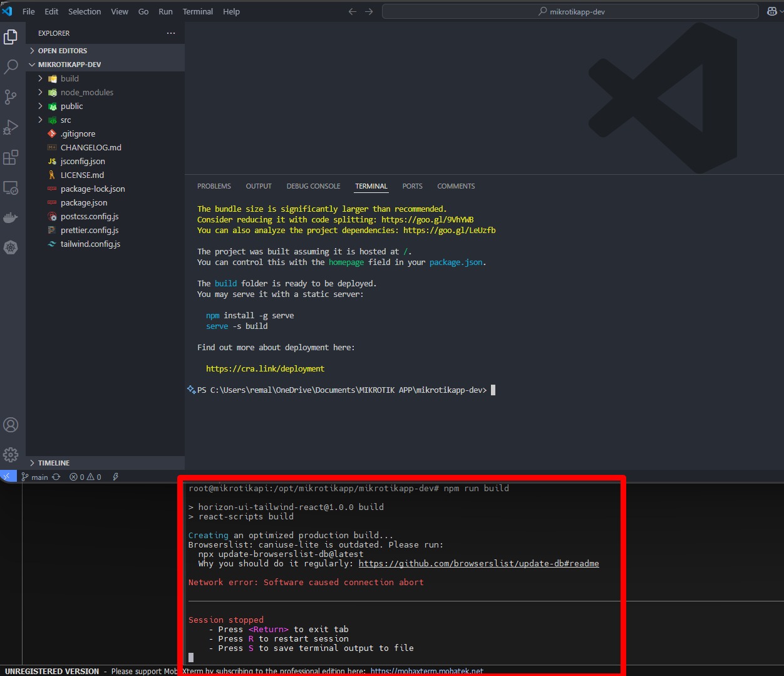Open the CHANGELOG.md file
The image size is (784, 676).
(x=105, y=147)
